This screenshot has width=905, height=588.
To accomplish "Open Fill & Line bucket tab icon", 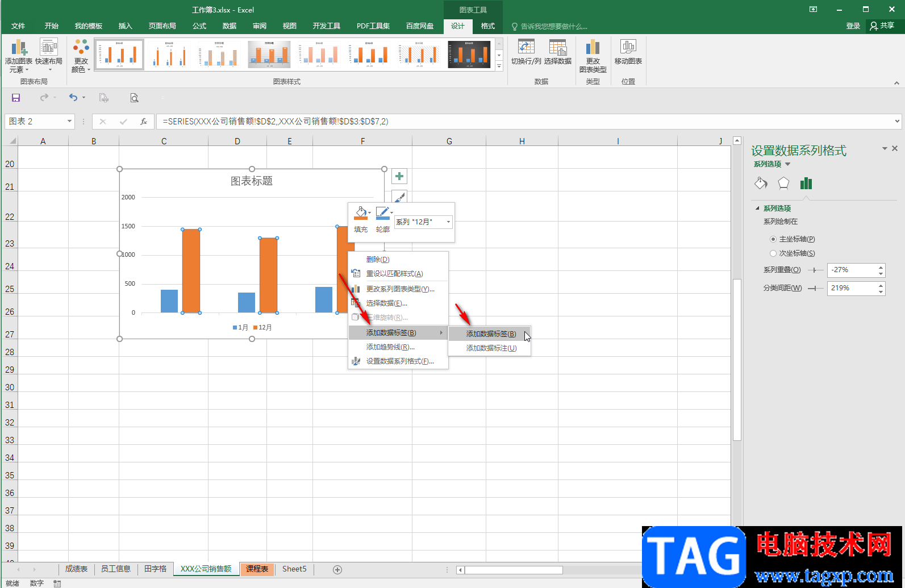I will click(761, 183).
